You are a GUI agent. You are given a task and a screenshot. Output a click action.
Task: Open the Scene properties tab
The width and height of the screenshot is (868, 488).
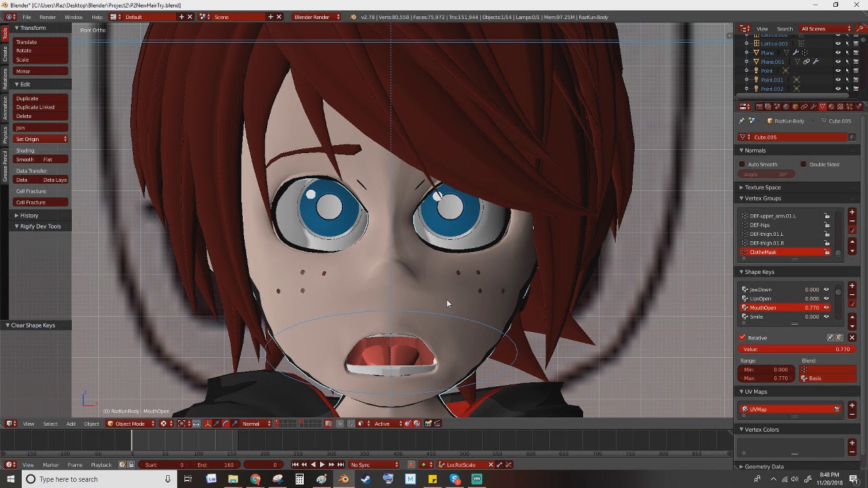pos(777,106)
